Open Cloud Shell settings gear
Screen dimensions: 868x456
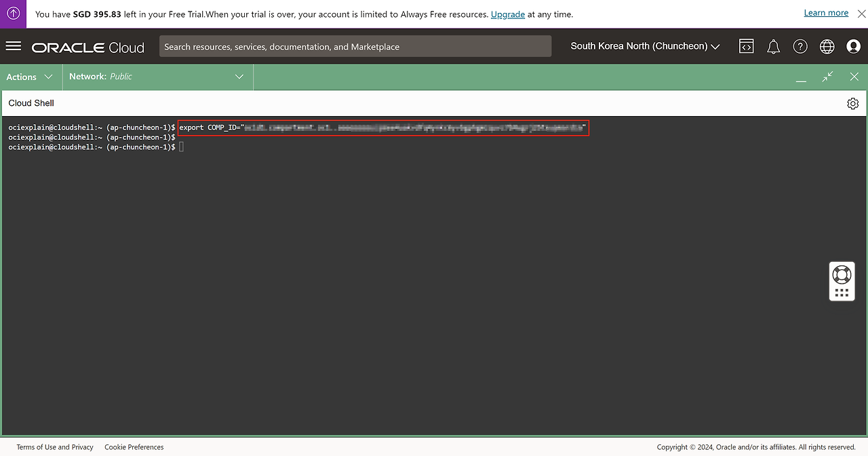tap(852, 103)
